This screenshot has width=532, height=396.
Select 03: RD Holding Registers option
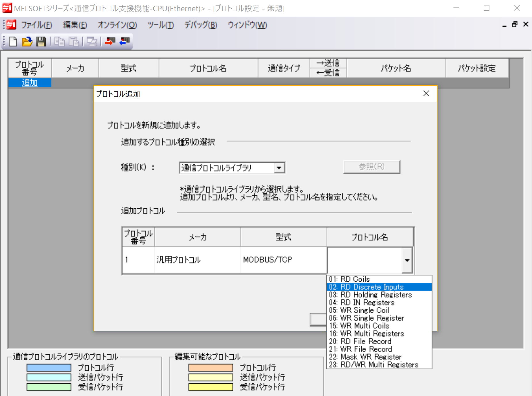(379, 295)
